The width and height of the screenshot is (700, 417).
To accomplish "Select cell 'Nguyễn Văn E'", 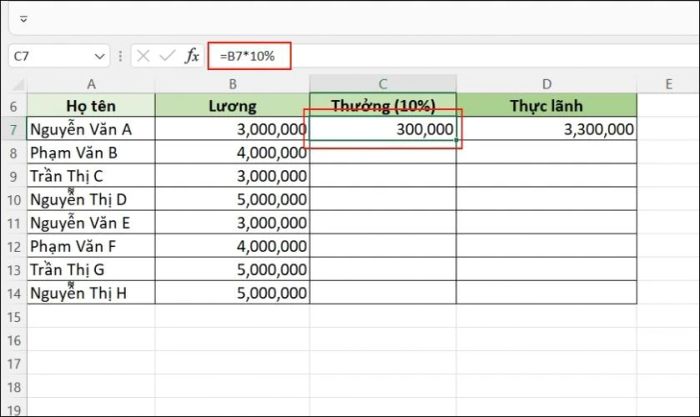I will pyautogui.click(x=91, y=223).
